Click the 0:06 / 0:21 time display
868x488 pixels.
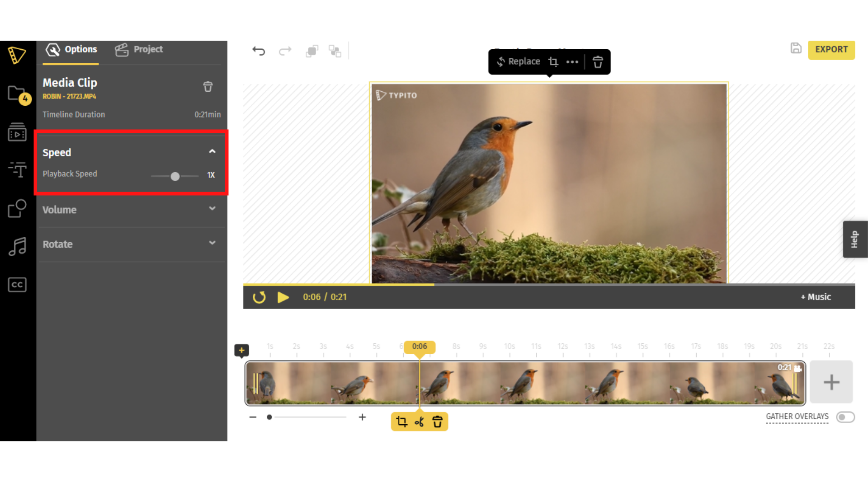click(x=325, y=297)
